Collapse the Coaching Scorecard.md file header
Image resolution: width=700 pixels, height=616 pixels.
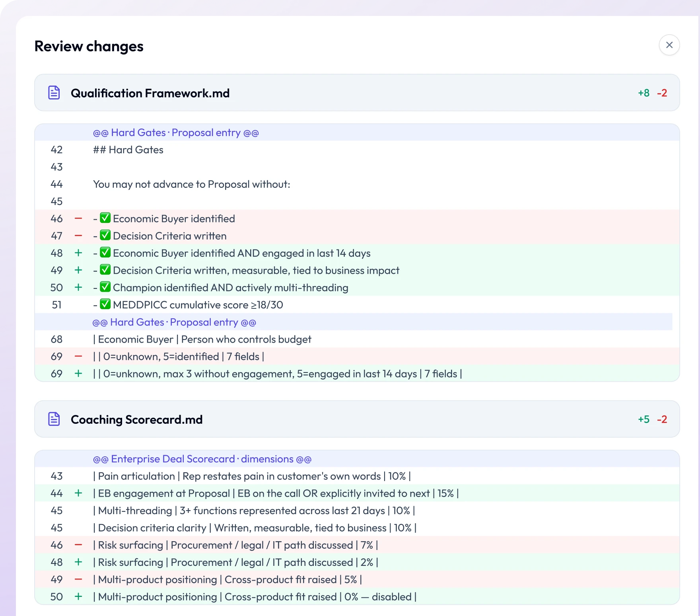(x=357, y=419)
